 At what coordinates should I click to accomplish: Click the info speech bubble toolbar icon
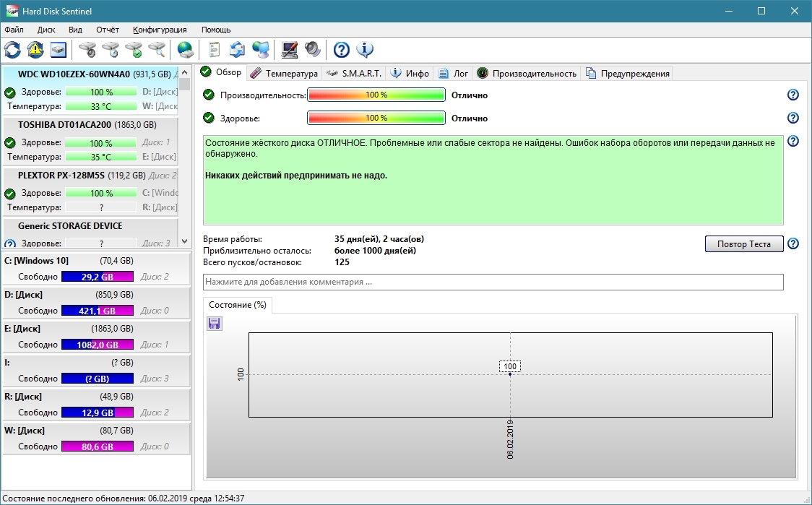[365, 50]
